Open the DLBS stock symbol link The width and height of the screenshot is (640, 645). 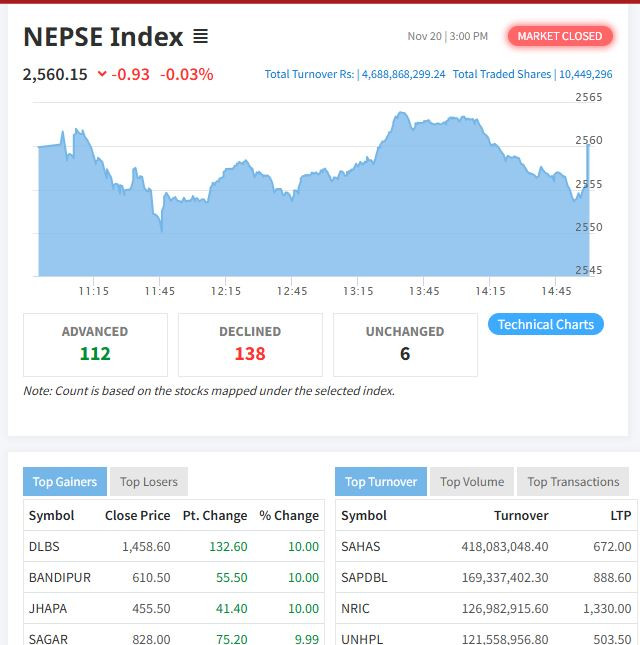point(44,547)
